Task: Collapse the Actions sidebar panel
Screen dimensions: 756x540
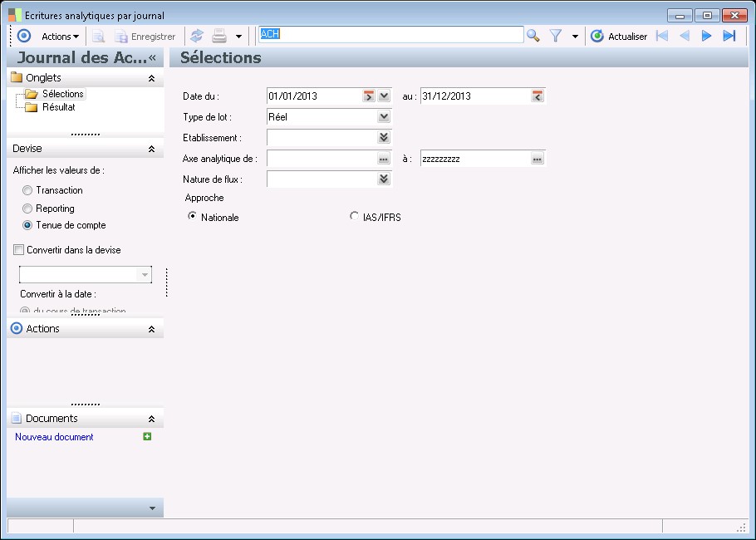Action: pos(151,329)
